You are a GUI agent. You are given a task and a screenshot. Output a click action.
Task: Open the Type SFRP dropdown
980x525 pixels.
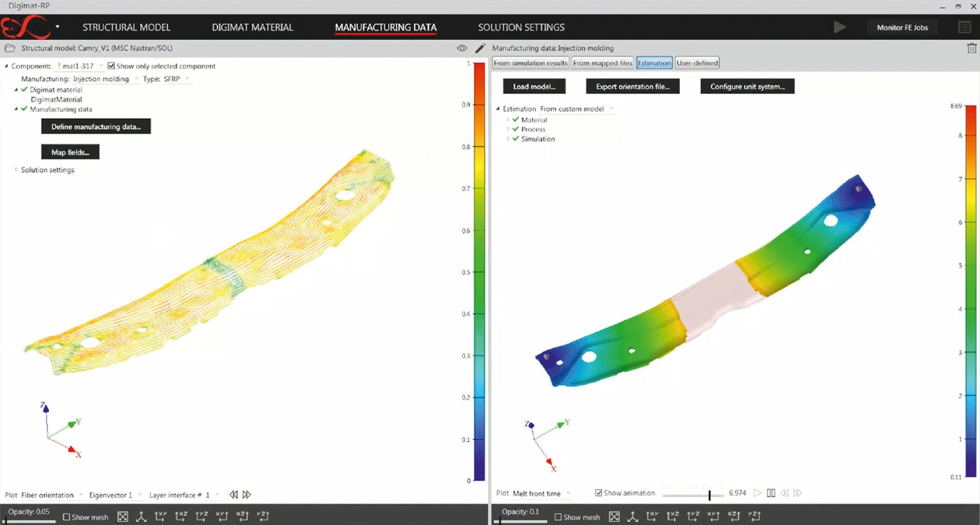pyautogui.click(x=176, y=79)
